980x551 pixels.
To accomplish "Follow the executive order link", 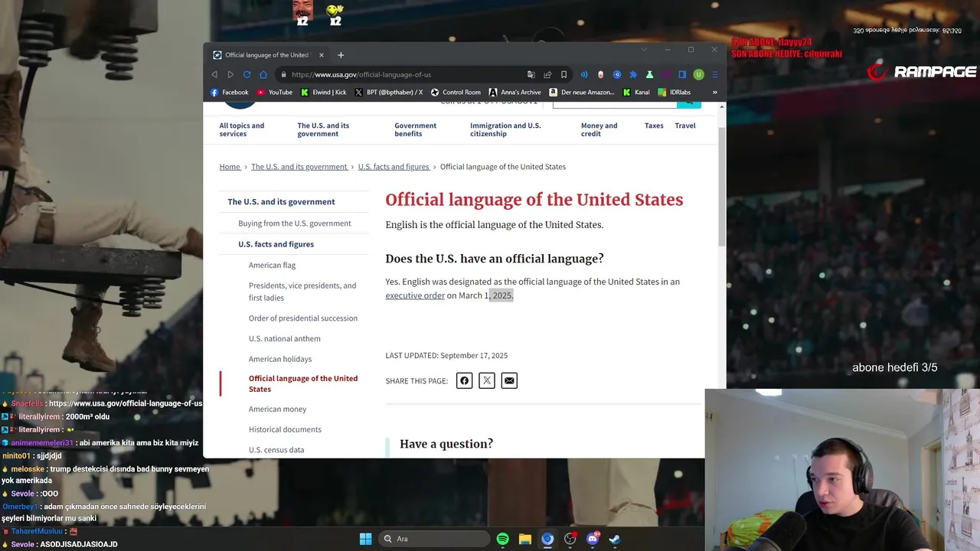I will pyautogui.click(x=415, y=295).
